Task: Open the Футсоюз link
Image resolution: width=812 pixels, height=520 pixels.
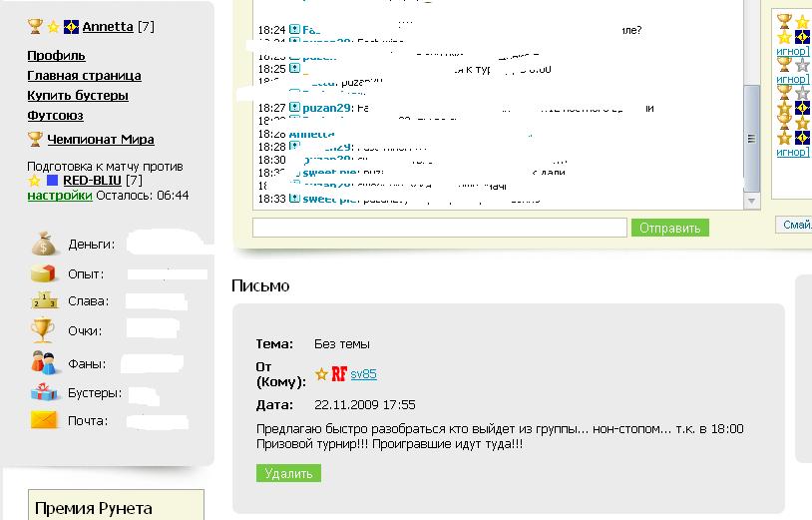Action: tap(55, 116)
